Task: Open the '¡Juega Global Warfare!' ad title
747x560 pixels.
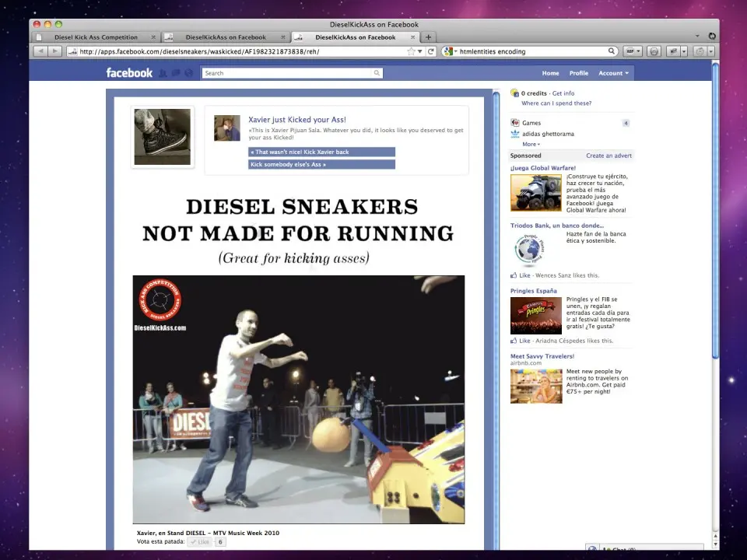Action: [543, 168]
